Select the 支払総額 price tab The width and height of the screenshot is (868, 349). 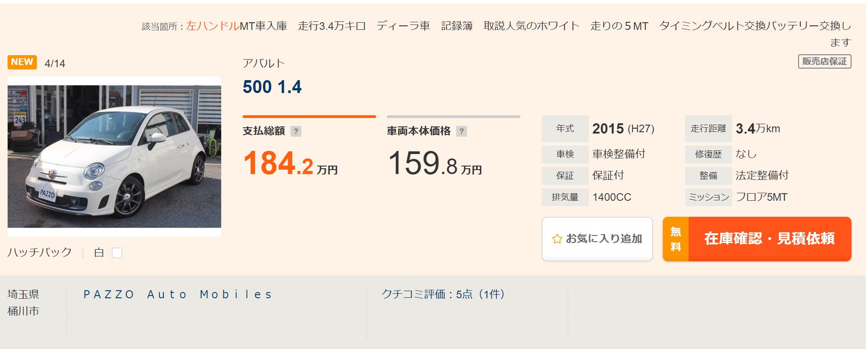(309, 126)
